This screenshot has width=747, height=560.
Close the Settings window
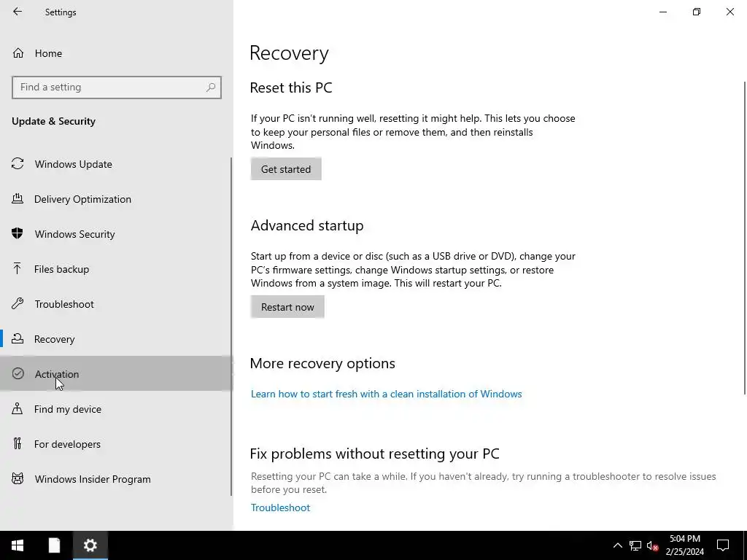point(729,12)
